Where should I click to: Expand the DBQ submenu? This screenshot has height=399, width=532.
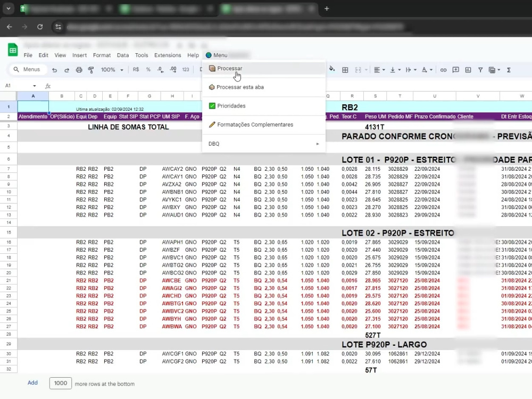click(264, 144)
